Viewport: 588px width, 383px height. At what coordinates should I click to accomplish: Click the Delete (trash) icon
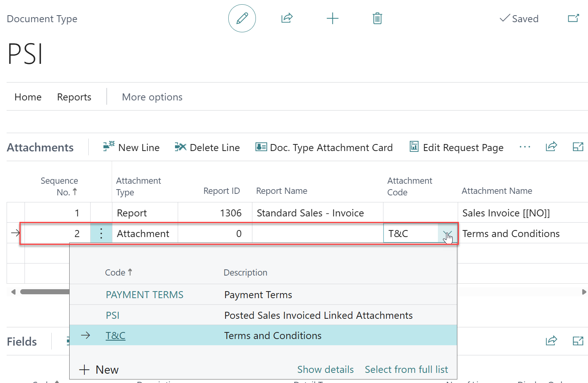(376, 18)
